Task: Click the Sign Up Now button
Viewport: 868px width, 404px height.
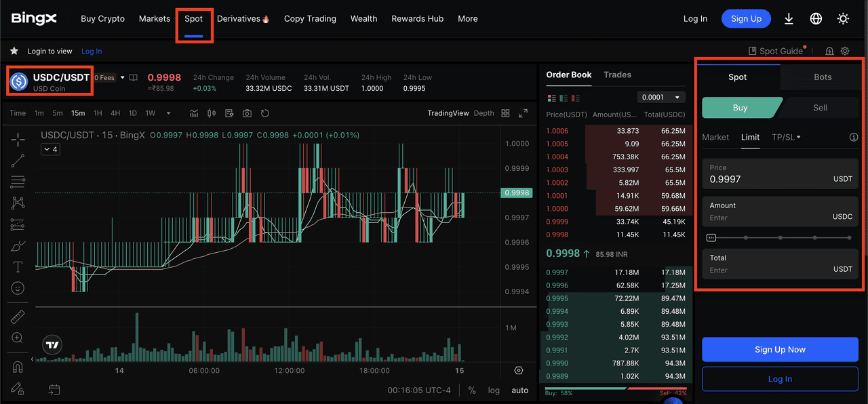Action: click(780, 350)
